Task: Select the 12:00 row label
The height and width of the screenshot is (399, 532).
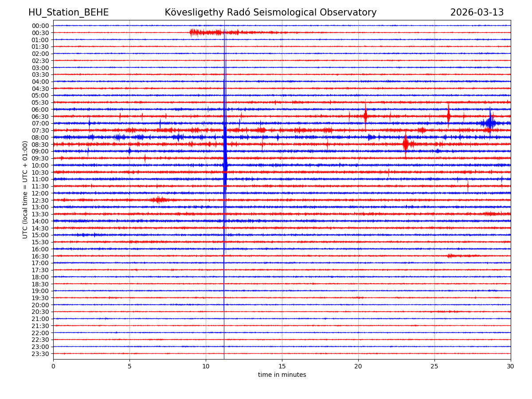Action: click(x=40, y=193)
